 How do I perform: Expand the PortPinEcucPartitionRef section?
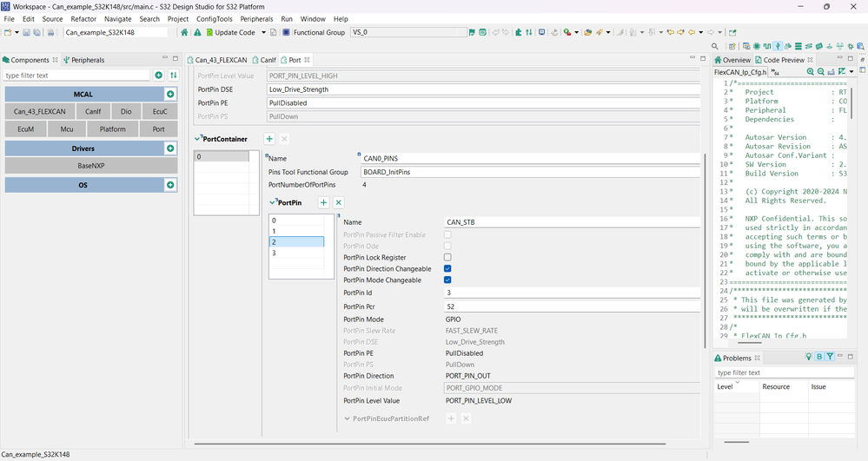pyautogui.click(x=347, y=418)
